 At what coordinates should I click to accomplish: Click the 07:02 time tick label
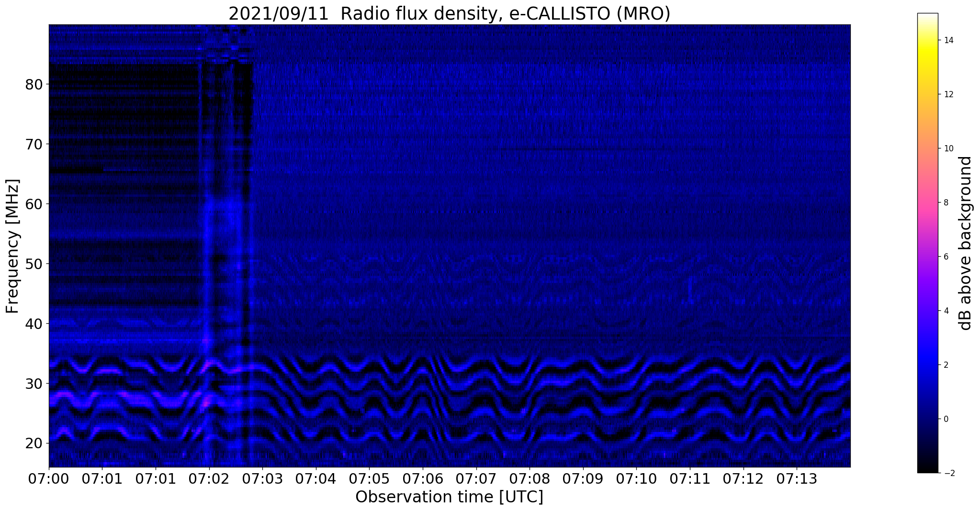click(x=209, y=479)
